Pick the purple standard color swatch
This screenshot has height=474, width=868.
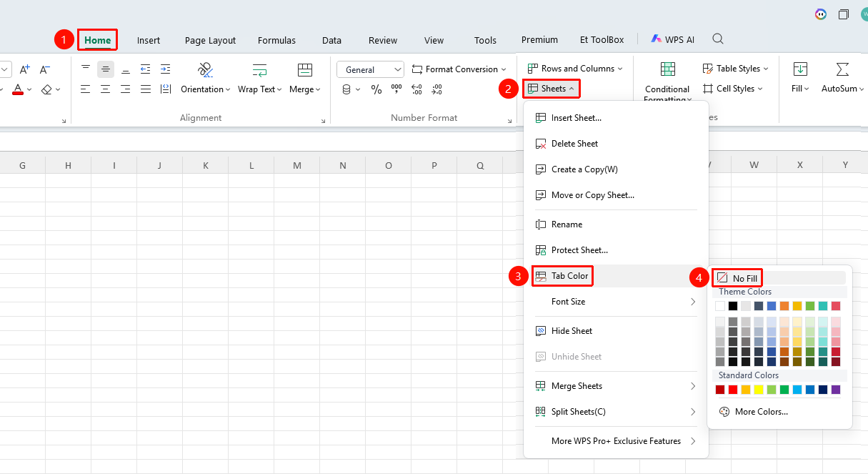[836, 390]
